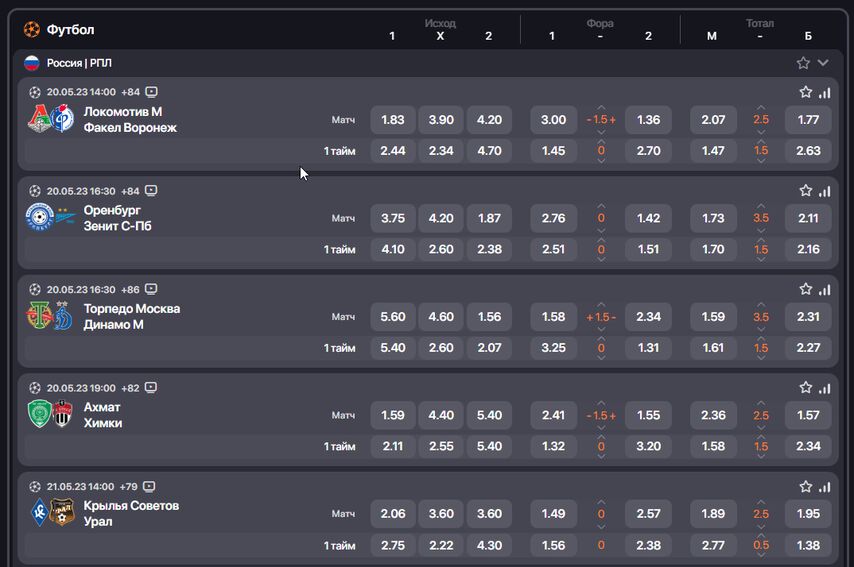854x567 pixels.
Task: Pick Зенит С-Пб win at 1.87
Action: [489, 218]
